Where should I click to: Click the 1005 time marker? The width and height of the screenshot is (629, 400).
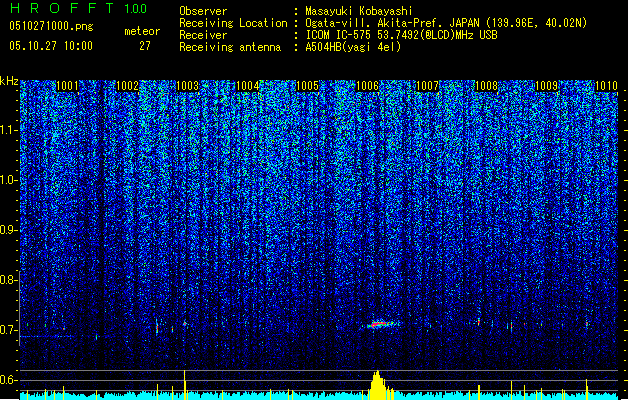point(307,86)
